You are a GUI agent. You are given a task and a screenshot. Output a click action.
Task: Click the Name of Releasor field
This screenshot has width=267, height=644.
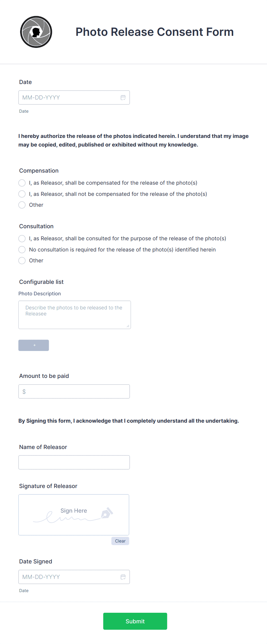click(x=74, y=462)
